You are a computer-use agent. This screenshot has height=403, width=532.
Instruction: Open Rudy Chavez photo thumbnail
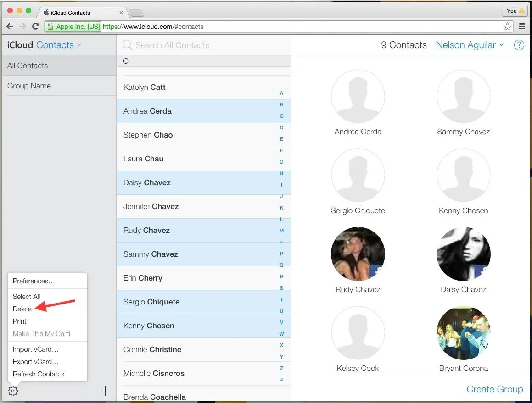[358, 254]
